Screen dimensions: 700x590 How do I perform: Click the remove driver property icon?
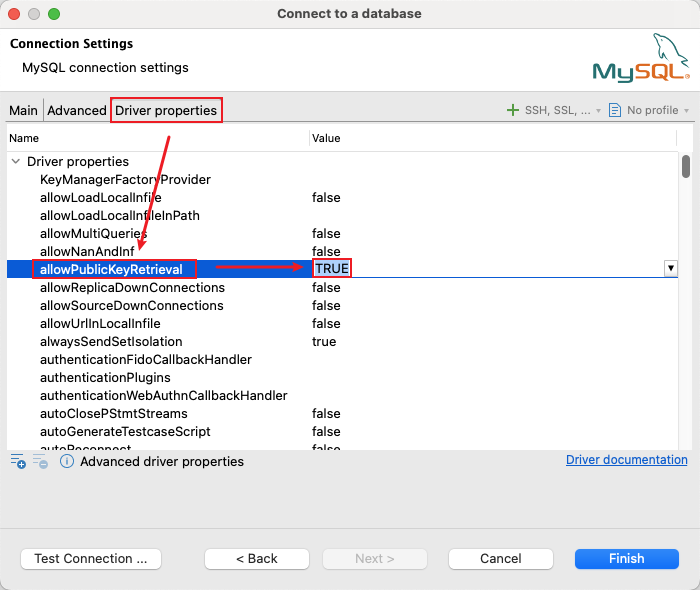[40, 461]
